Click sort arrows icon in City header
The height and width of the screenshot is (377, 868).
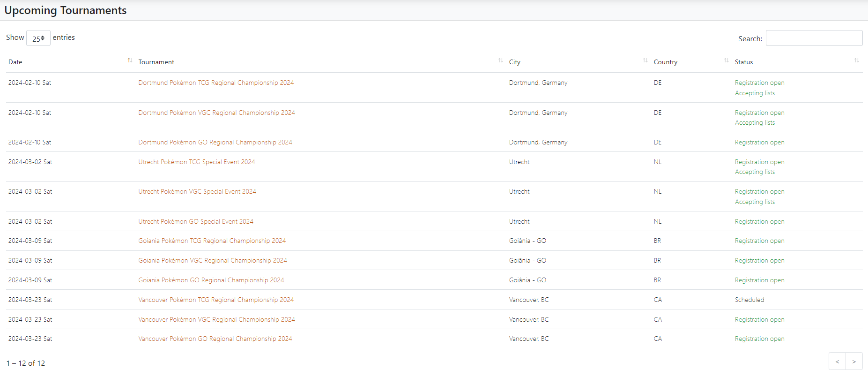point(645,60)
